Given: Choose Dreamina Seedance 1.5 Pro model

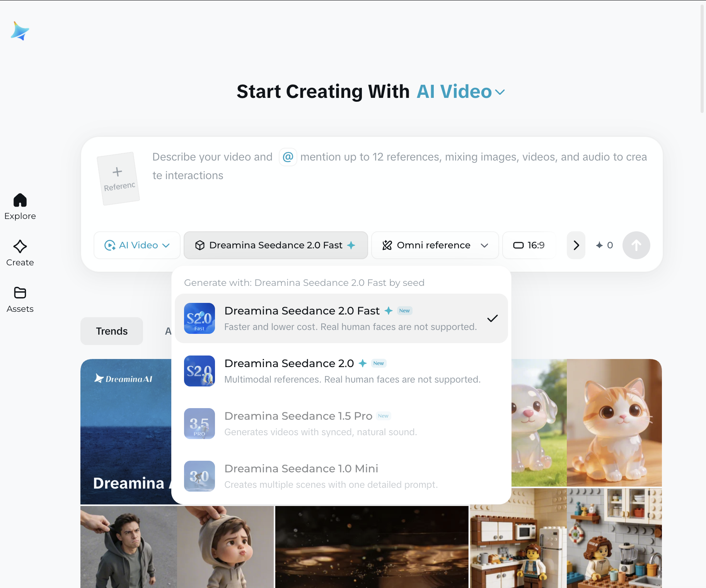Looking at the screenshot, I should (341, 424).
